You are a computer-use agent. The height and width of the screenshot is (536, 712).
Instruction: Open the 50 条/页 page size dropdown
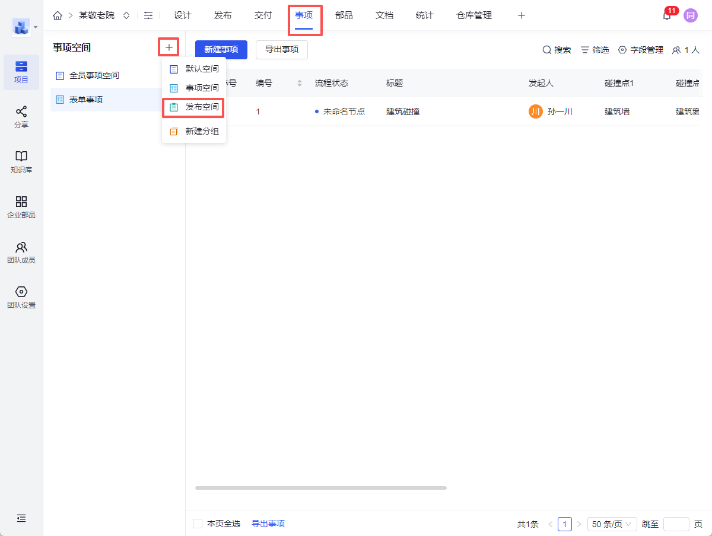point(608,524)
